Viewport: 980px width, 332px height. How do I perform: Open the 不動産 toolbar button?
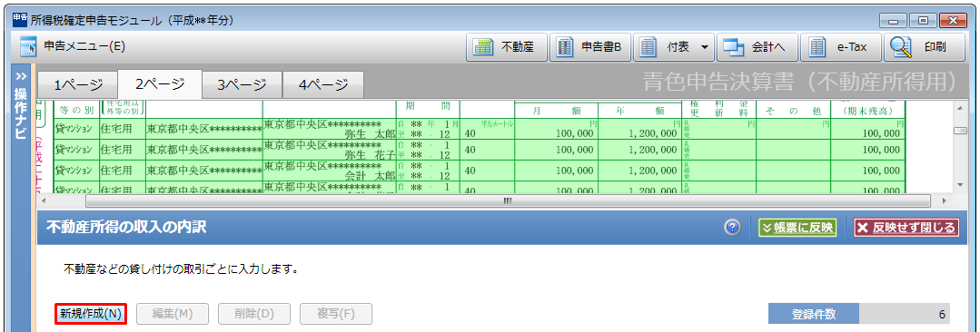tap(506, 47)
